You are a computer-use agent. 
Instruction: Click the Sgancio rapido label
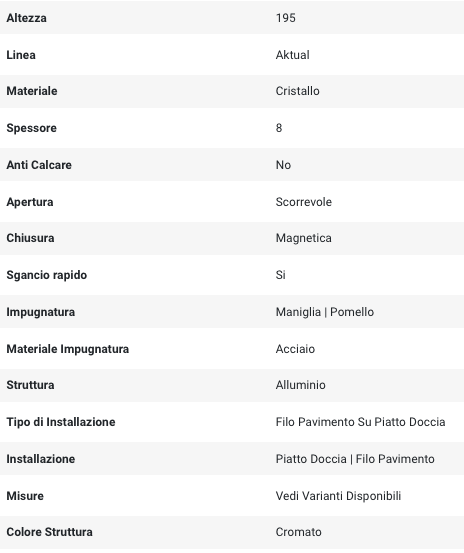[x=47, y=275]
